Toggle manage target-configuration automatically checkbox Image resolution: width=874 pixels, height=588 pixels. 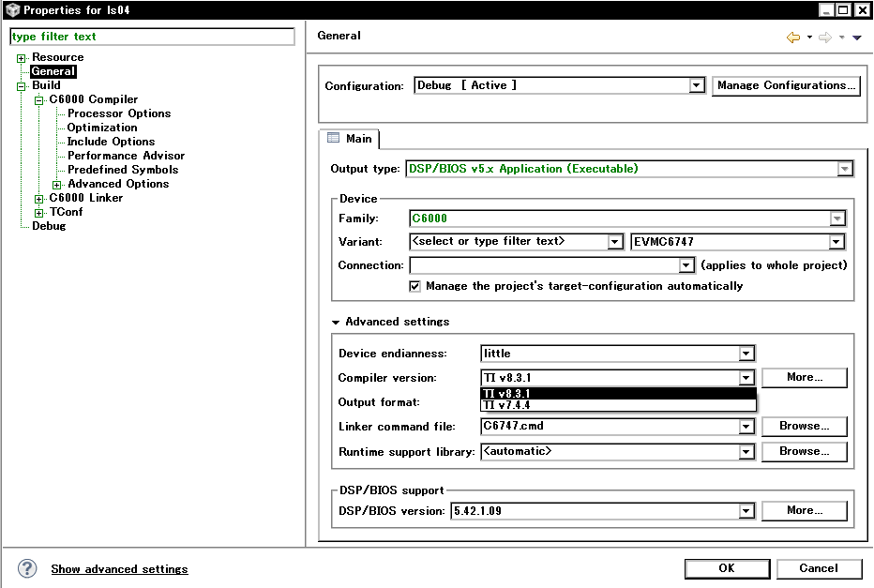coord(414,286)
